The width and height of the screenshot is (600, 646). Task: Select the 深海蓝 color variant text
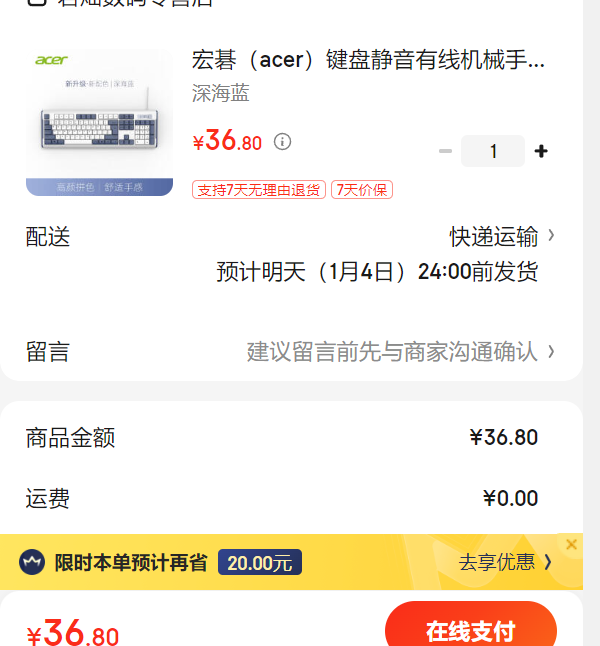click(220, 93)
